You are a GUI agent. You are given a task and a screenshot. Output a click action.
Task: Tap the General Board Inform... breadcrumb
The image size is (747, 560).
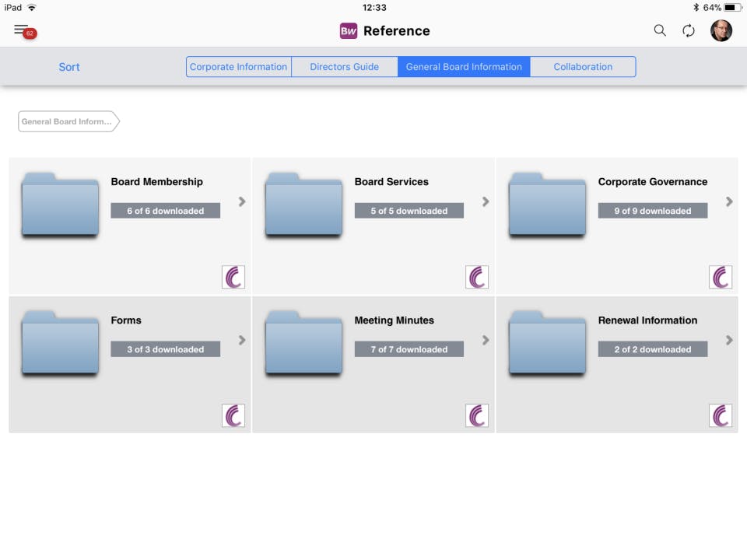pyautogui.click(x=68, y=121)
